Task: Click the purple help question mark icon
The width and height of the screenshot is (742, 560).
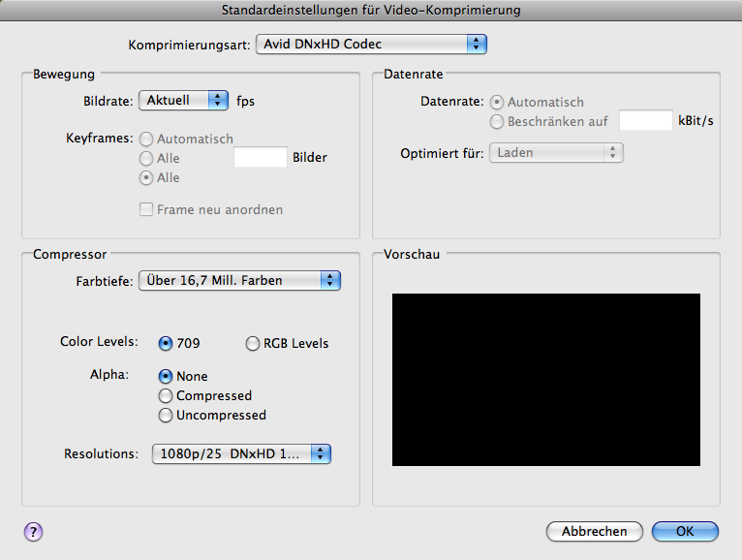Action: click(x=32, y=531)
